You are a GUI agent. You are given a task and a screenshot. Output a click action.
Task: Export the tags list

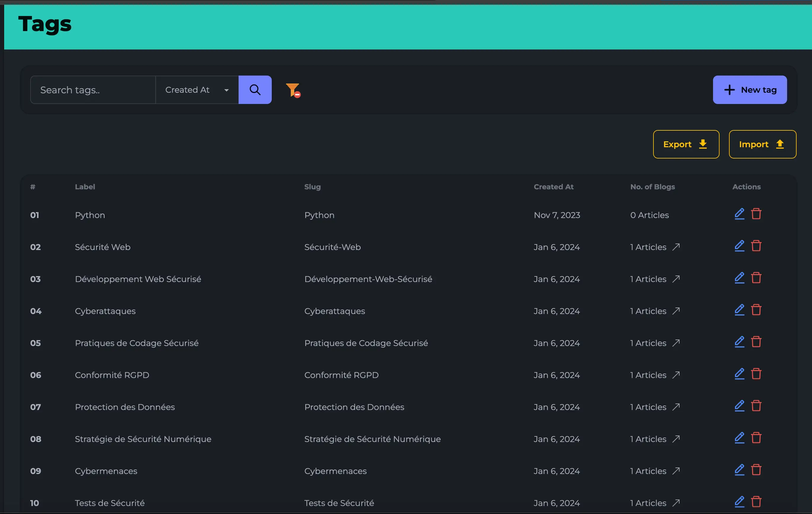click(686, 144)
